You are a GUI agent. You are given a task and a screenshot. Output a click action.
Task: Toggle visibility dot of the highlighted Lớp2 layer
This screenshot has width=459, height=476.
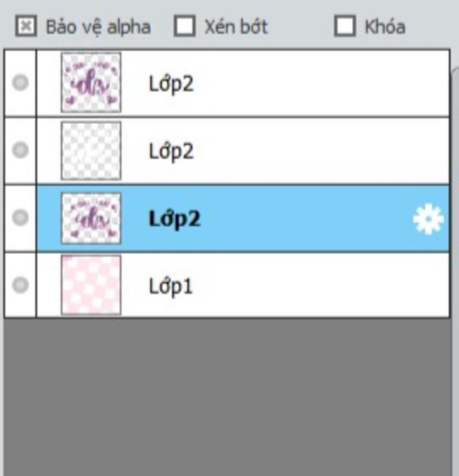coord(20,217)
